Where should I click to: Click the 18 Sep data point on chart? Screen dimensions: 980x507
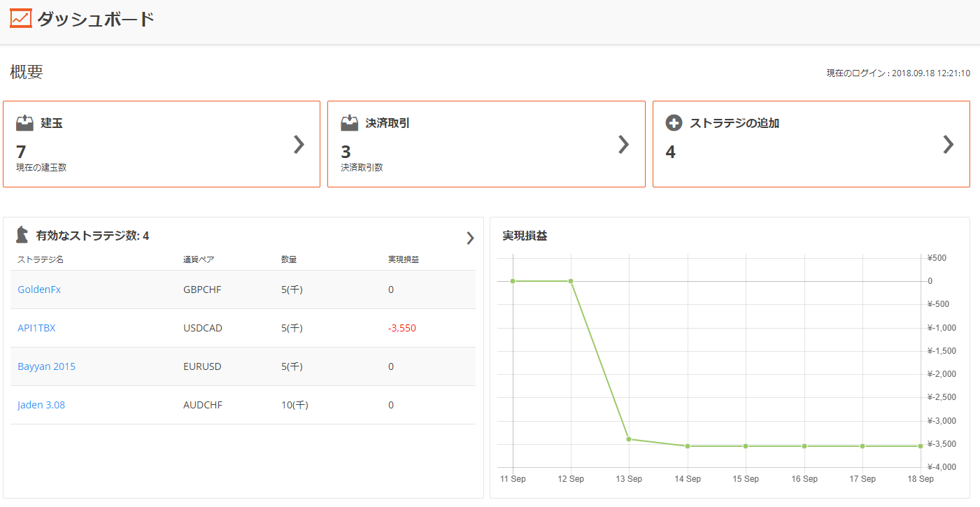point(921,446)
